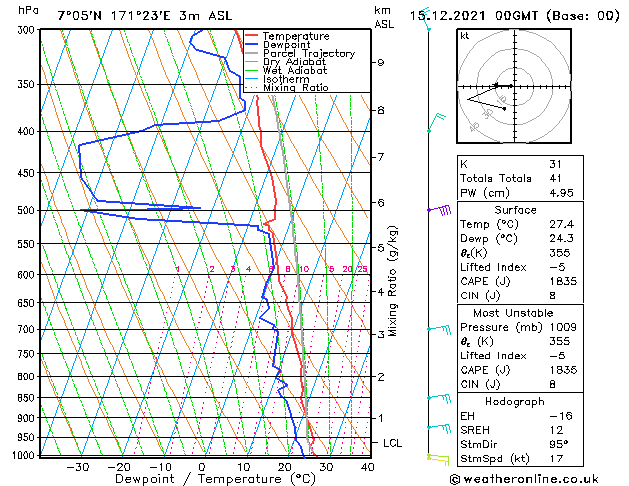This screenshot has width=629, height=486.
Task: Click the Totals Totals value 41
Action: click(556, 178)
